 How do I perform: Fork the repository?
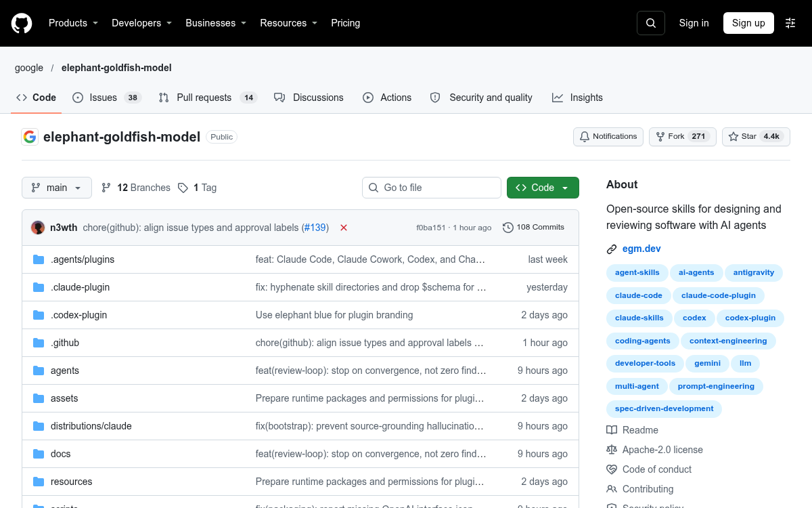[682, 136]
